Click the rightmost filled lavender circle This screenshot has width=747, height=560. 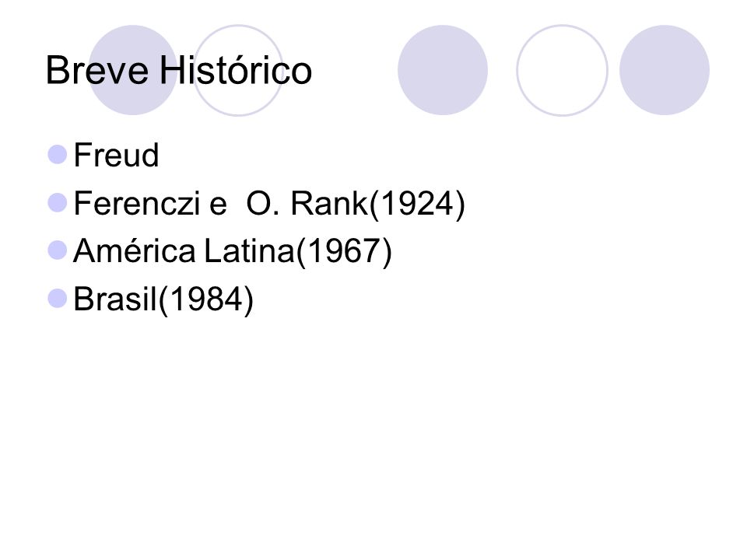tap(665, 70)
